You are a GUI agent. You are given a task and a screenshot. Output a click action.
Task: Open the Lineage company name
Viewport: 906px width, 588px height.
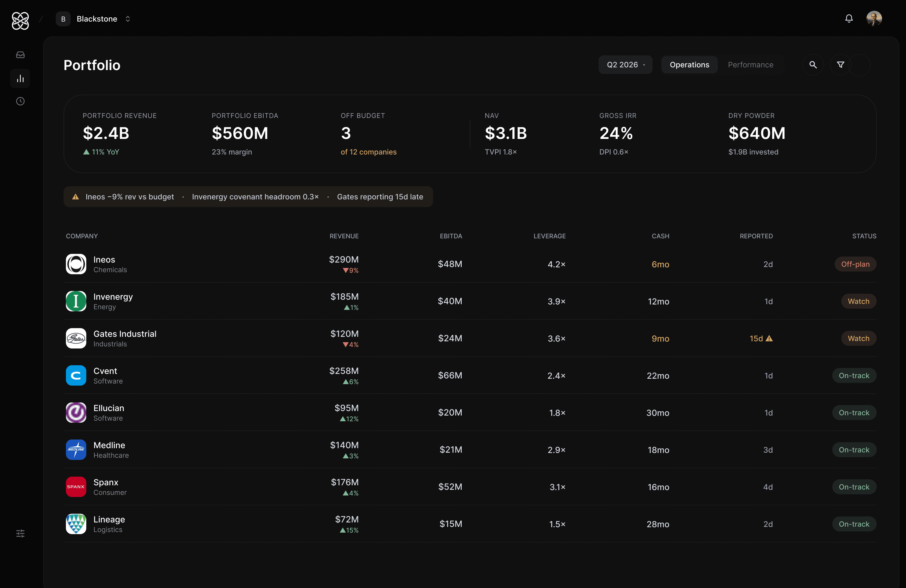point(109,520)
